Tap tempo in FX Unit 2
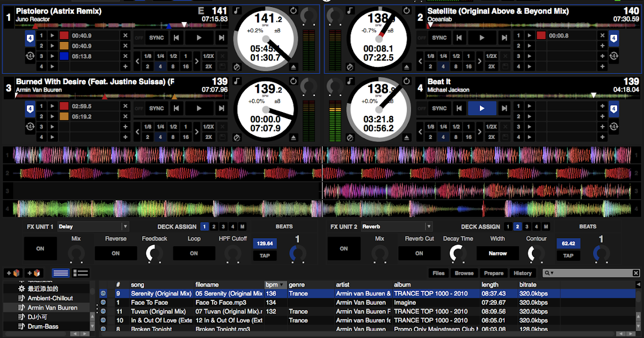The width and height of the screenshot is (644, 338). click(x=568, y=256)
